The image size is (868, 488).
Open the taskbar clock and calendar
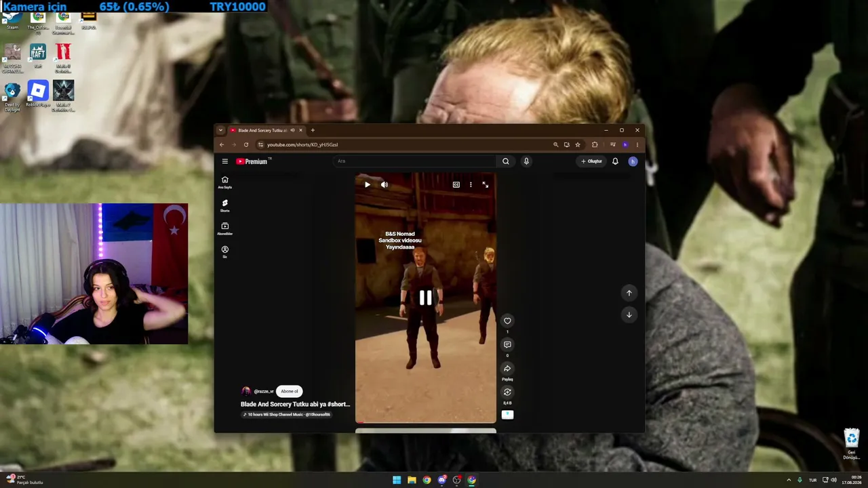pyautogui.click(x=851, y=480)
